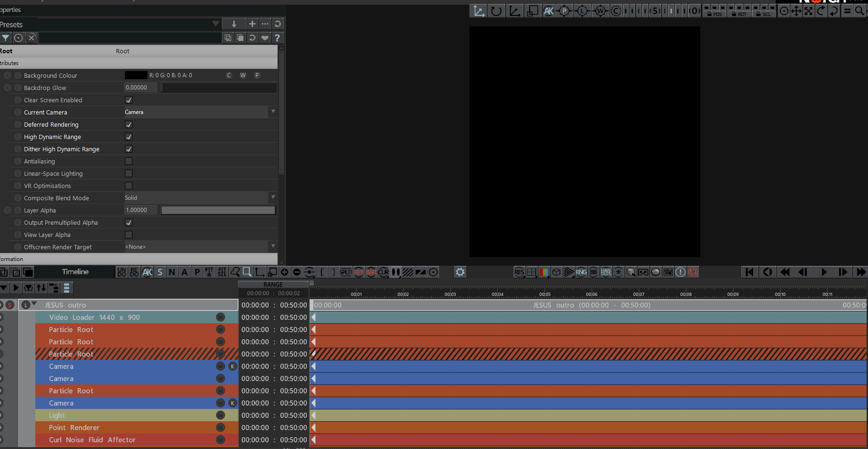Click the plus circle zoom-in timeline icon
This screenshot has height=449, width=868.
point(285,272)
